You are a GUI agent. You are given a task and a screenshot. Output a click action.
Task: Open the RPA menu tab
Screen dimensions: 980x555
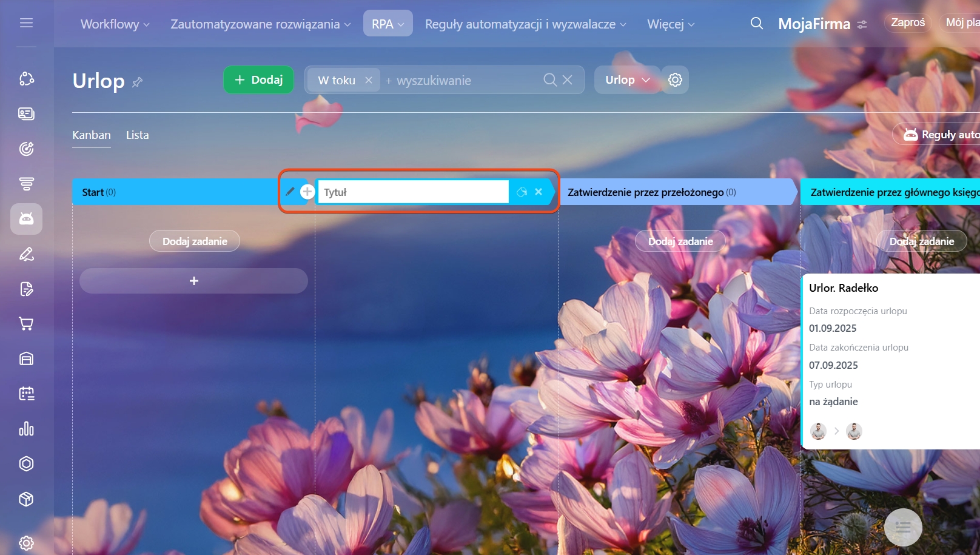[388, 24]
